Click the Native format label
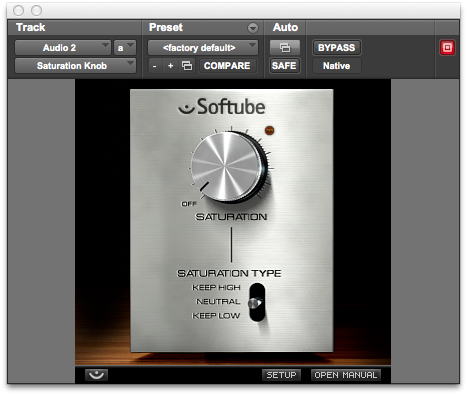 point(337,66)
